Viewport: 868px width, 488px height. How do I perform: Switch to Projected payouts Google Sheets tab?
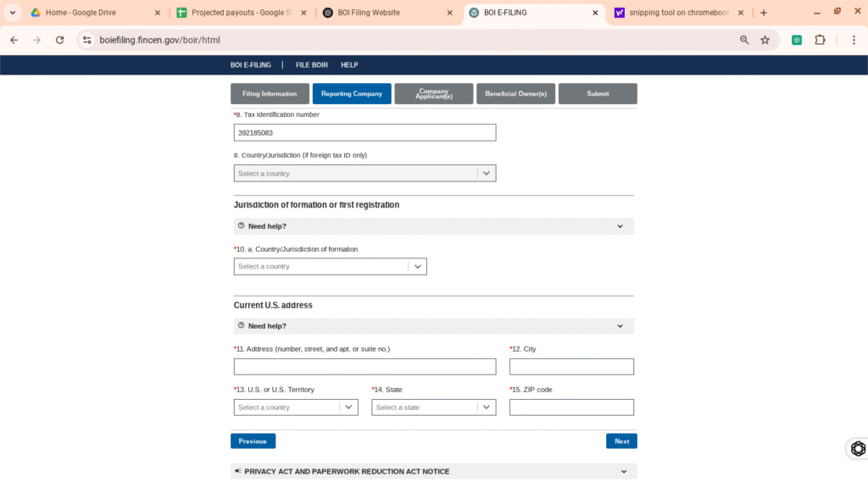pyautogui.click(x=237, y=13)
